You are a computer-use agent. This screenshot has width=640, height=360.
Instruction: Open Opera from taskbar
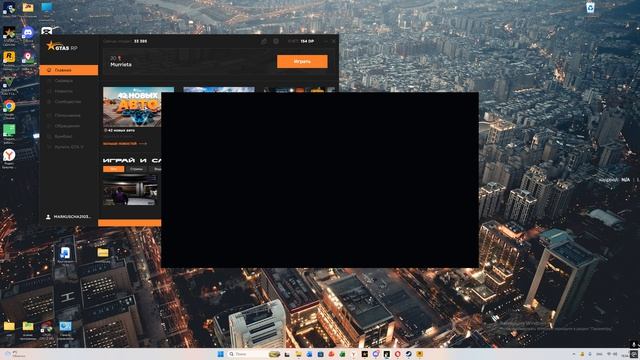pyautogui.click(x=398, y=354)
